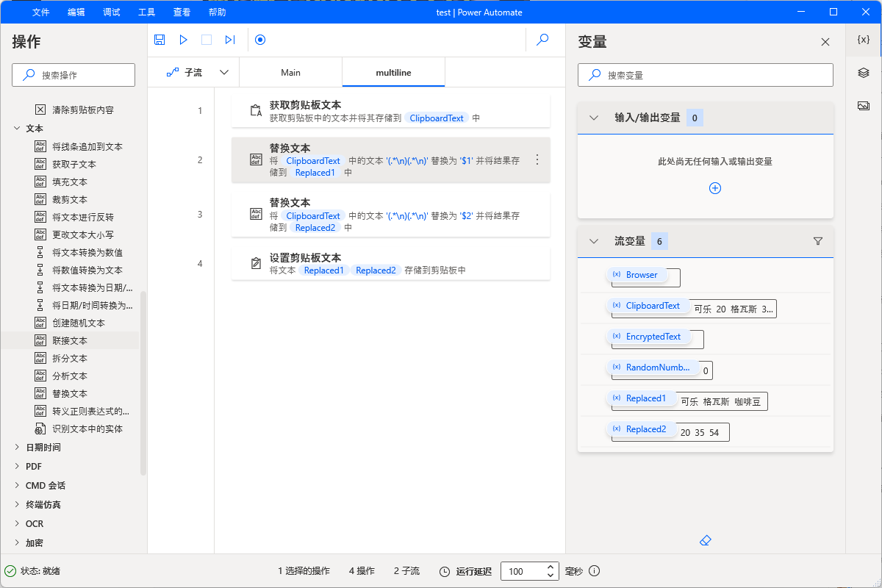Image resolution: width=882 pixels, height=588 pixels.
Task: Open the UI elements layers icon
Action: point(864,72)
